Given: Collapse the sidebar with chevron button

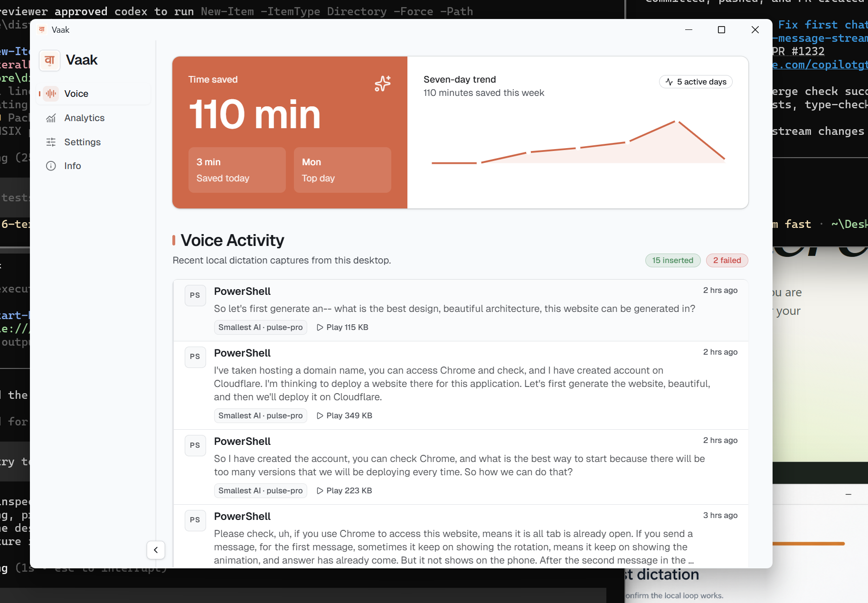Looking at the screenshot, I should [156, 550].
